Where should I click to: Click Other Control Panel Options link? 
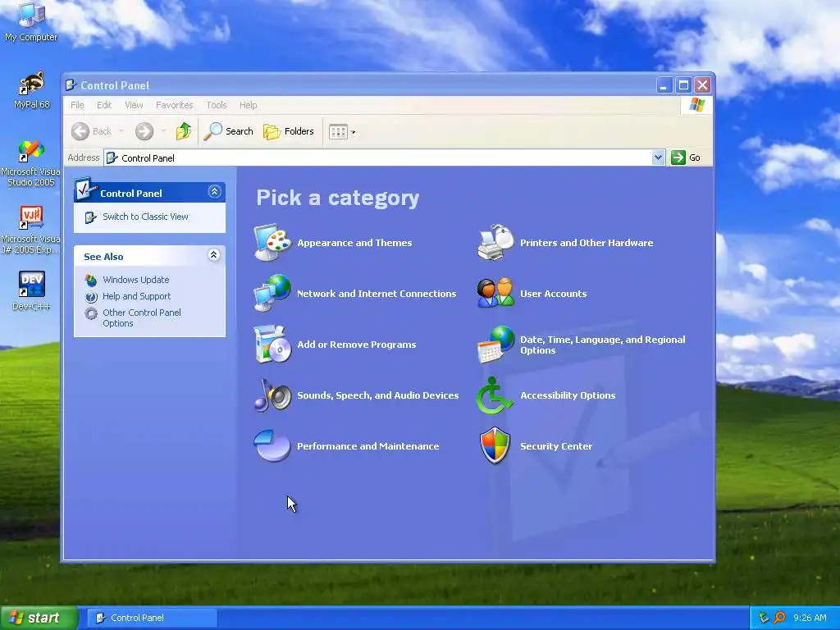tap(142, 317)
